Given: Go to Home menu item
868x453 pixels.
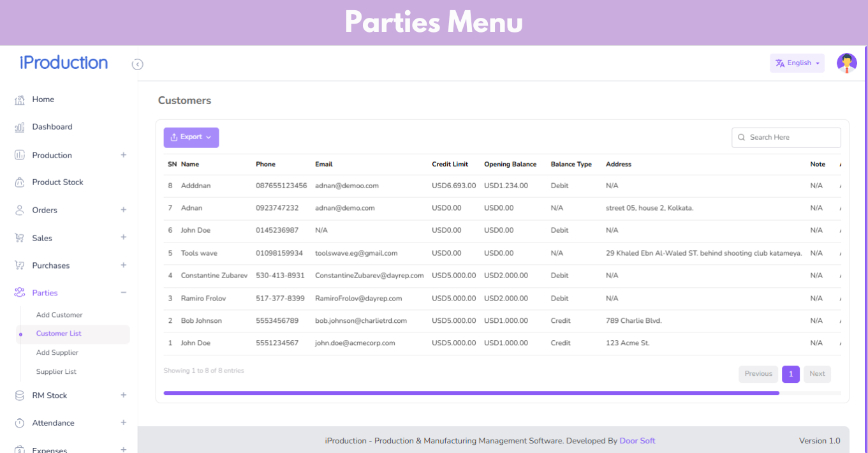Looking at the screenshot, I should (43, 100).
